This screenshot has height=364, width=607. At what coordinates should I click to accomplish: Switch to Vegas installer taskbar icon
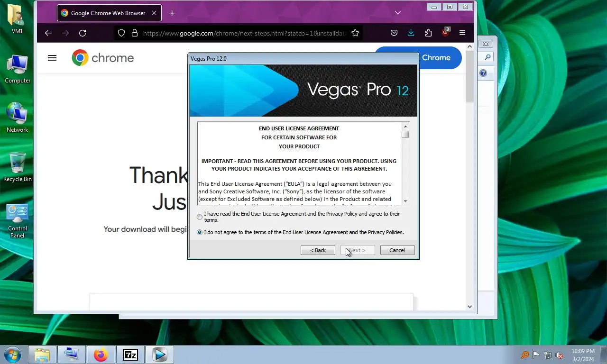[x=160, y=355]
